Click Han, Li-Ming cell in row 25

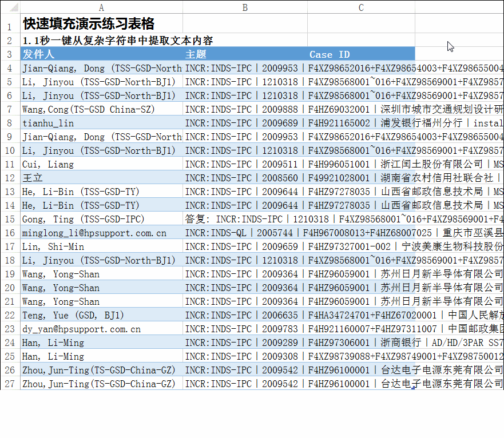(x=101, y=356)
